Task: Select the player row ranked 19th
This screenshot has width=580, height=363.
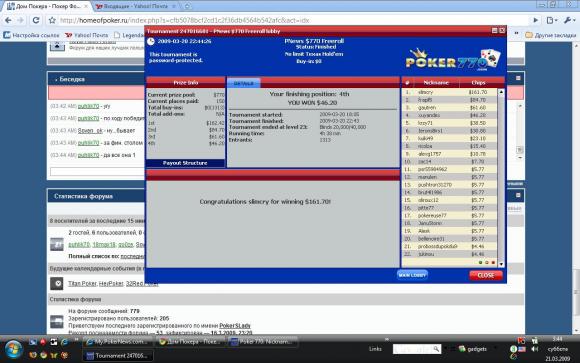Action: point(449,231)
